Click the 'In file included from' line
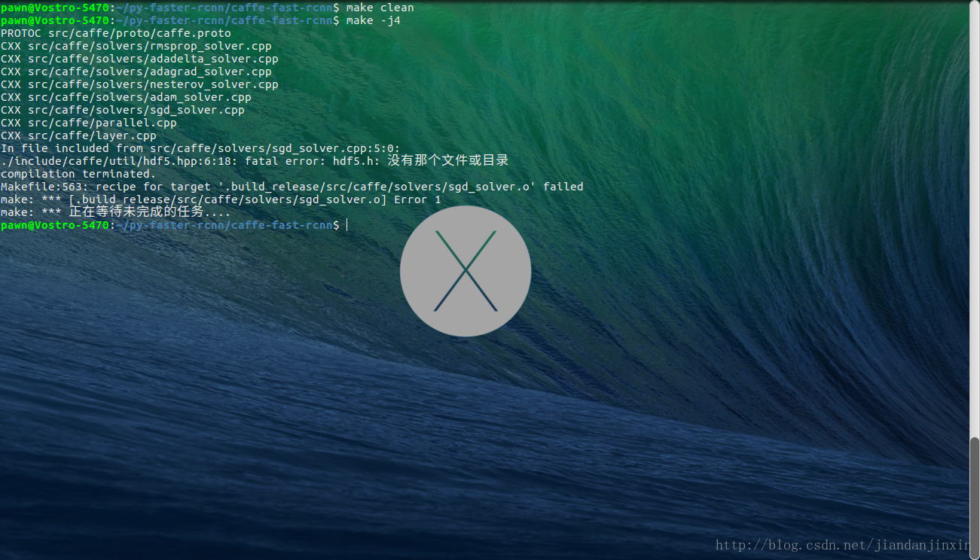The height and width of the screenshot is (560, 980). click(x=200, y=148)
